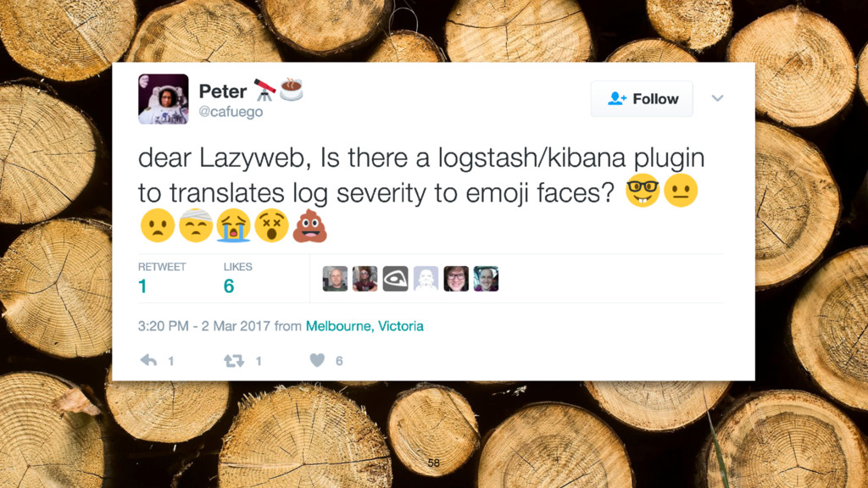Click the retweet arrows icon

[x=234, y=361]
